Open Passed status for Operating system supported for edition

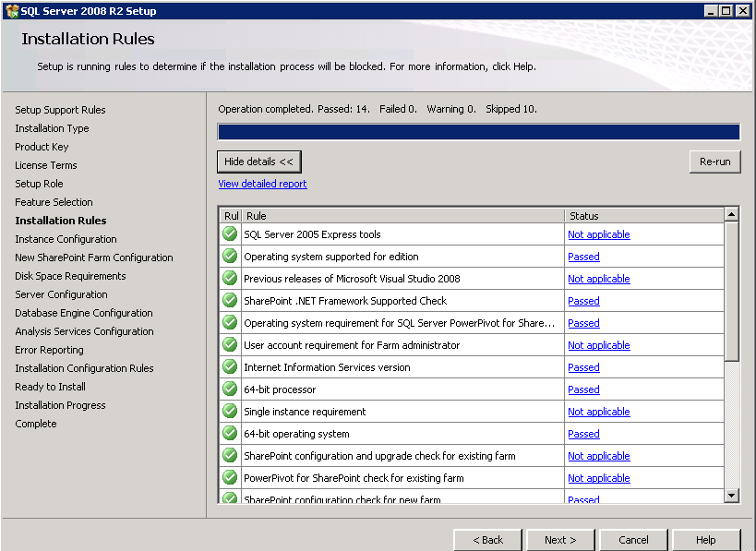point(583,257)
